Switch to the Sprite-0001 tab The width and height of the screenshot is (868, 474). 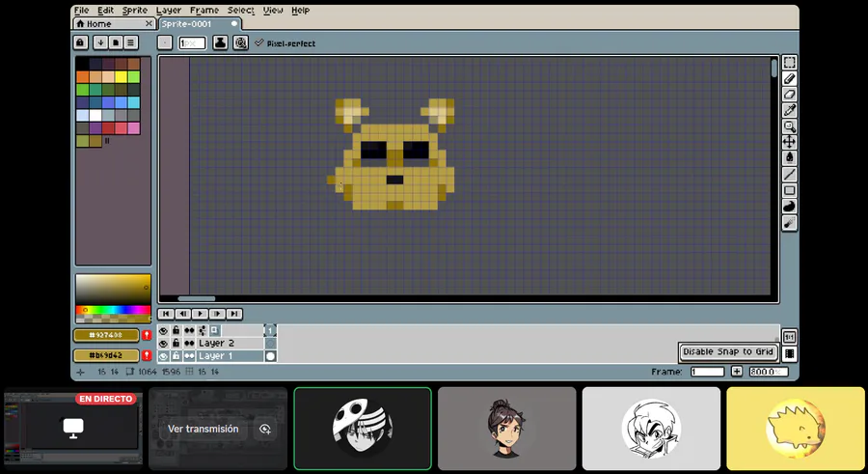pyautogui.click(x=200, y=24)
